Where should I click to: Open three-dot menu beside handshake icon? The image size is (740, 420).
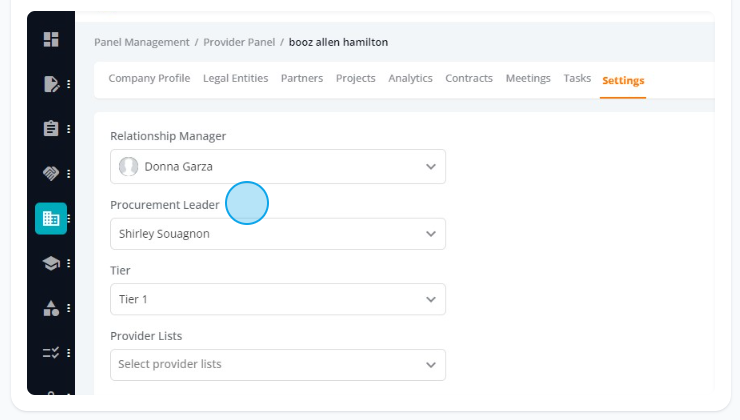click(x=69, y=174)
